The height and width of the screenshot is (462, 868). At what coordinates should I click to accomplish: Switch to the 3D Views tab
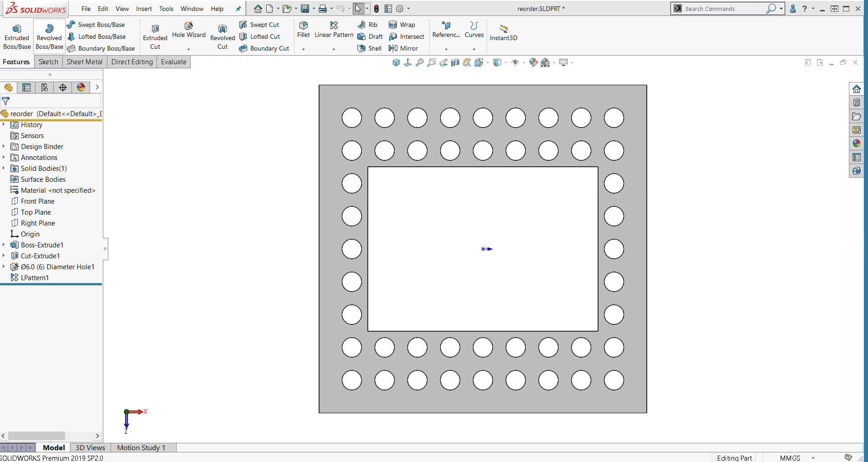(90, 447)
